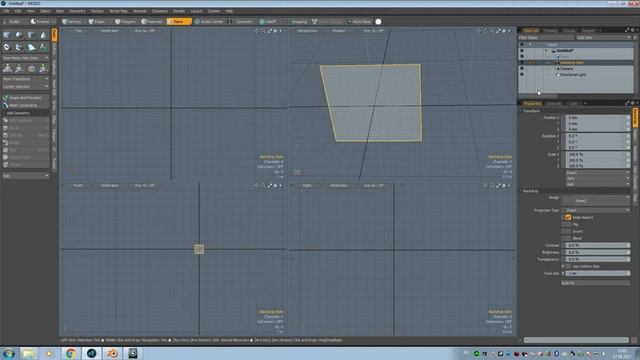Screen dimensions: 640x360
Task: Click the Top viewport zoom icon
Action: click(x=263, y=31)
